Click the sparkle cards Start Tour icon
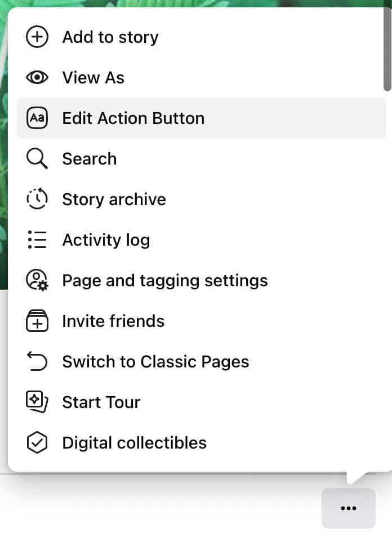Viewport: 392px width, 541px height. click(37, 402)
